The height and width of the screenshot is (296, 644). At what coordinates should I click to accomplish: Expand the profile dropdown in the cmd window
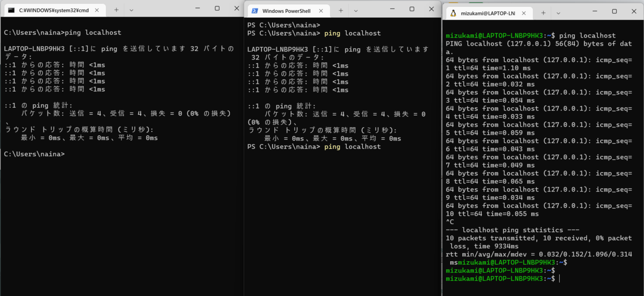click(131, 10)
